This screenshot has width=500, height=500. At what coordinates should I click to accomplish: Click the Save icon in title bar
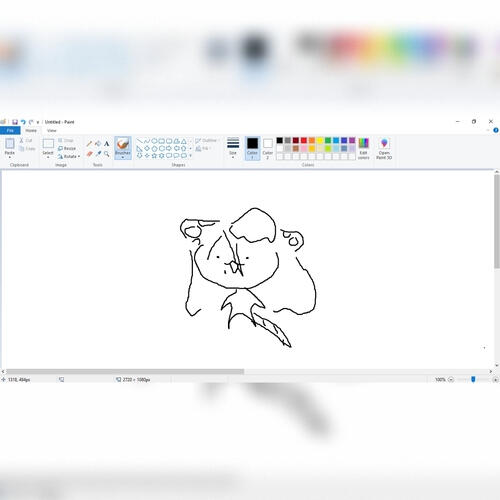coord(15,122)
